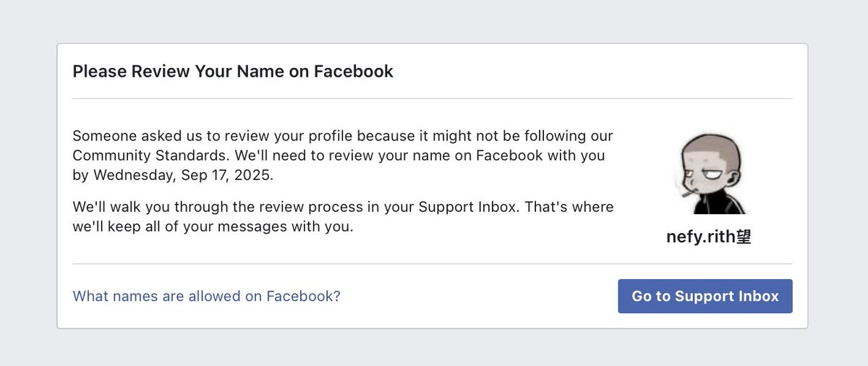Click the divider line above the footer link

tap(433, 264)
